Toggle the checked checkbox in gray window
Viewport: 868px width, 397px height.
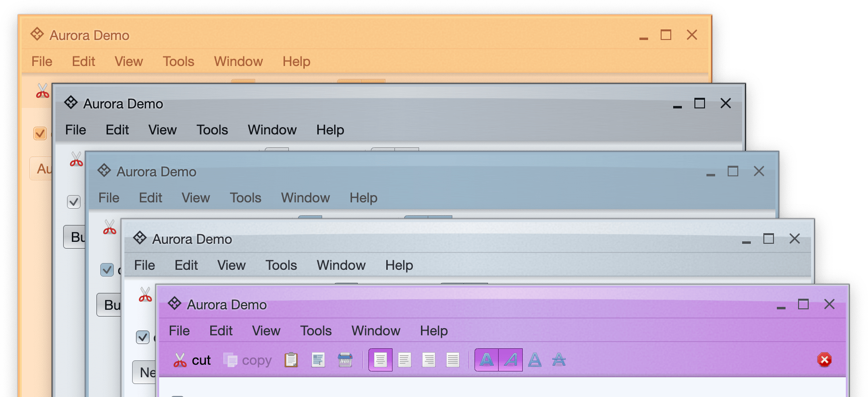click(74, 202)
